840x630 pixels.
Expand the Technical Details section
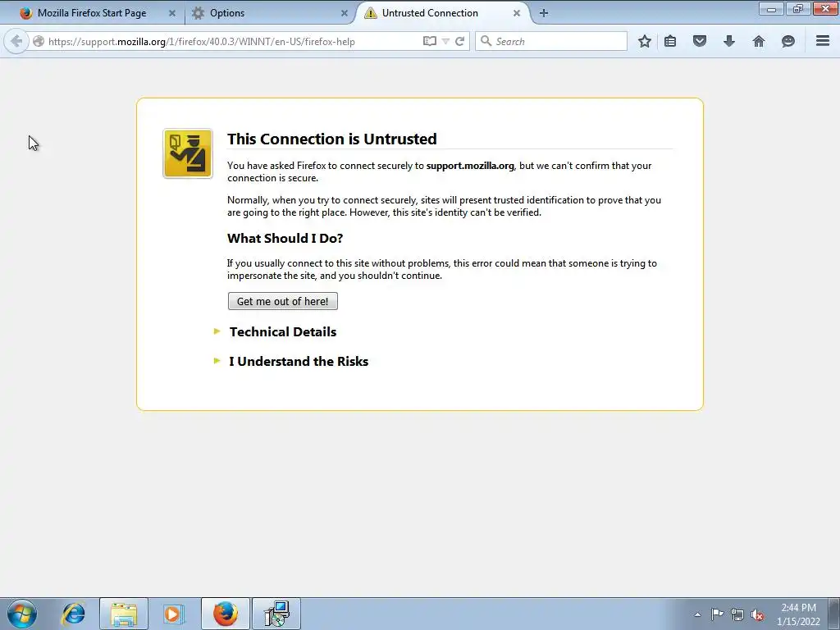pos(283,331)
